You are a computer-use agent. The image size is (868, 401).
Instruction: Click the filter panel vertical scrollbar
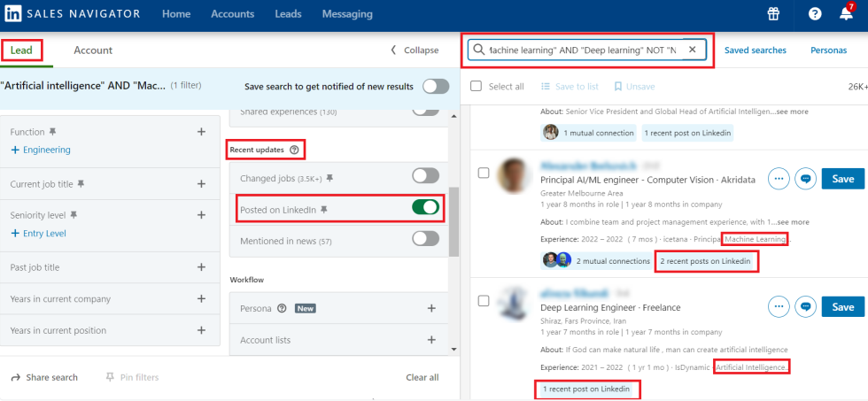coord(453,221)
